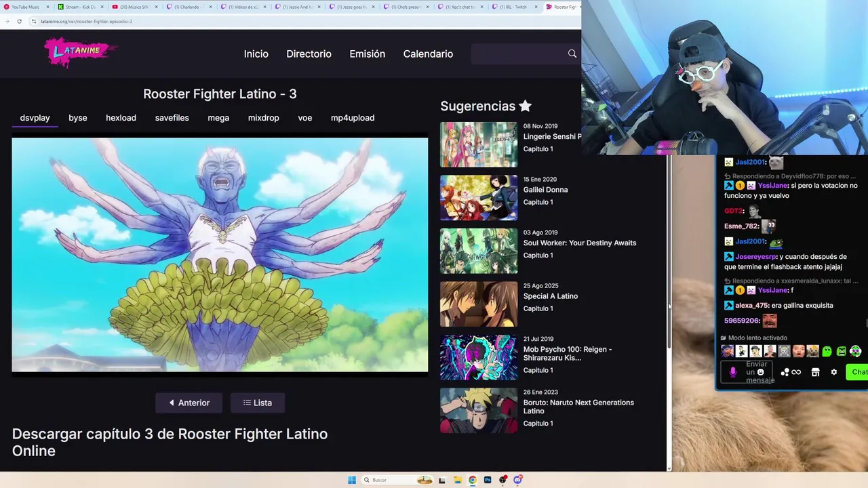Click username Josereyesrp in chat
868x488 pixels.
point(755,257)
